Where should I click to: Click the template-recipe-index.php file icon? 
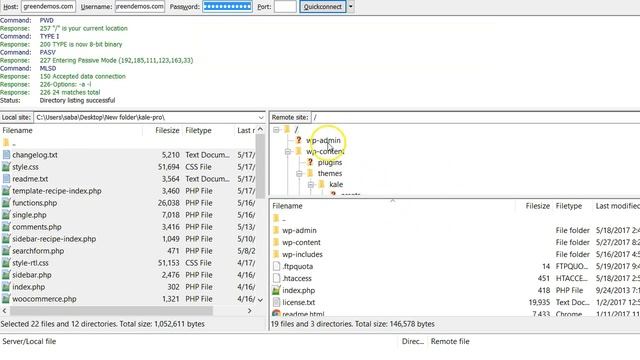click(x=6, y=191)
